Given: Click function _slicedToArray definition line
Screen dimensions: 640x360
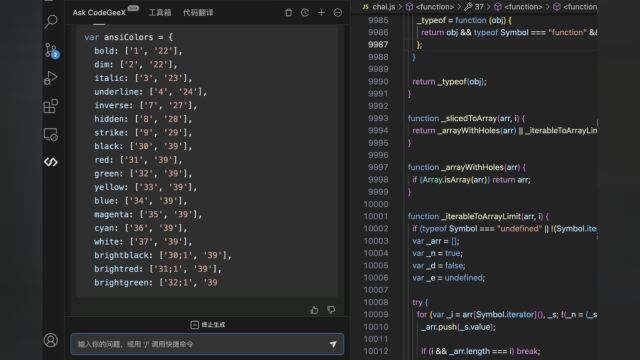Looking at the screenshot, I should pyautogui.click(x=466, y=118).
